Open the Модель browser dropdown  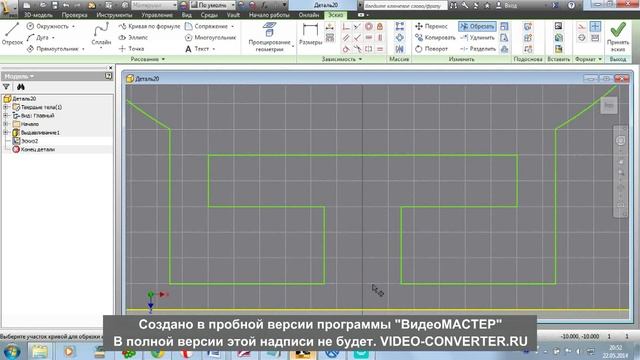19,76
